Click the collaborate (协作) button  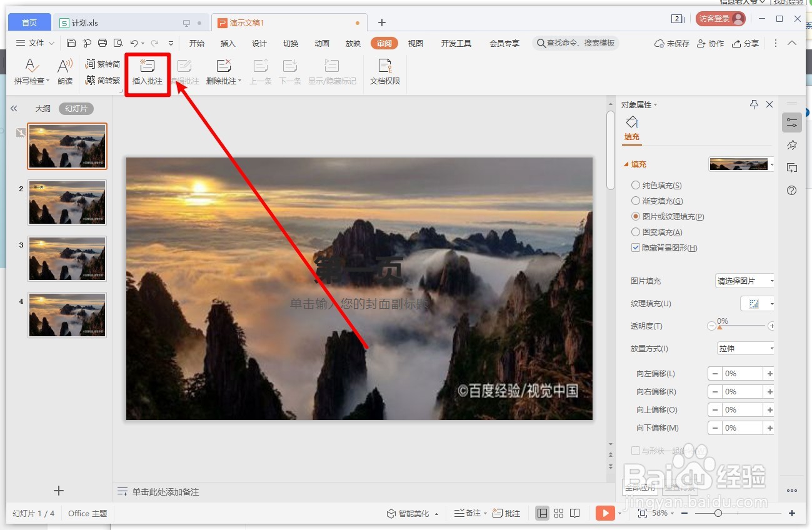coord(711,43)
